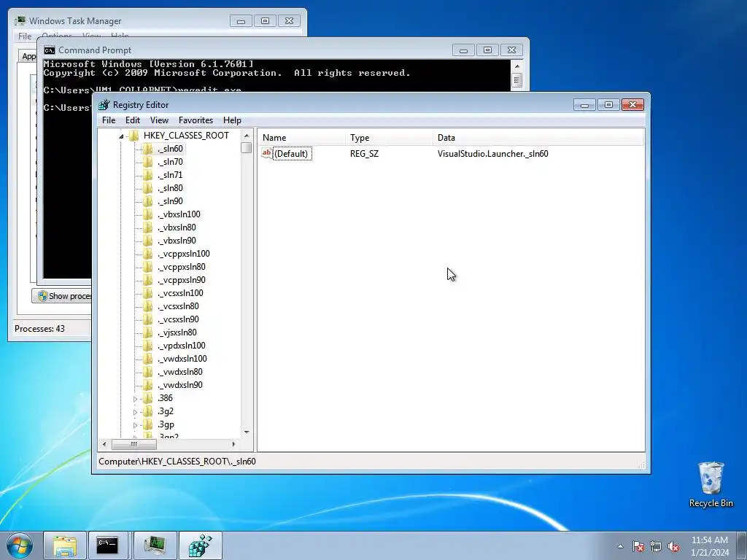This screenshot has height=560, width=747.
Task: Select the ._vjsxsln80 key label
Action: tap(177, 332)
